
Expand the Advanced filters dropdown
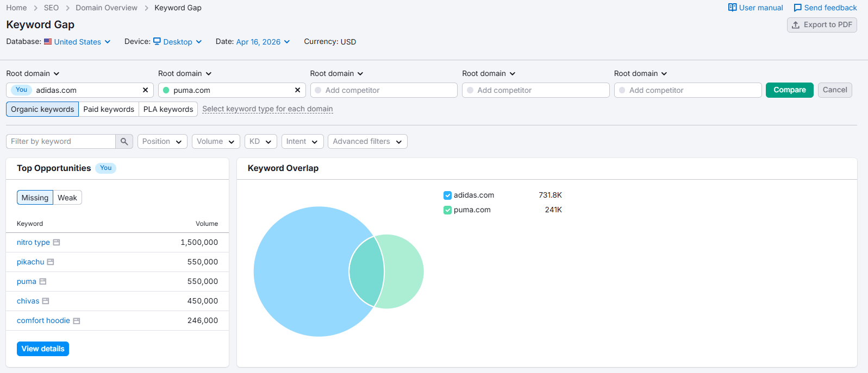pyautogui.click(x=367, y=141)
